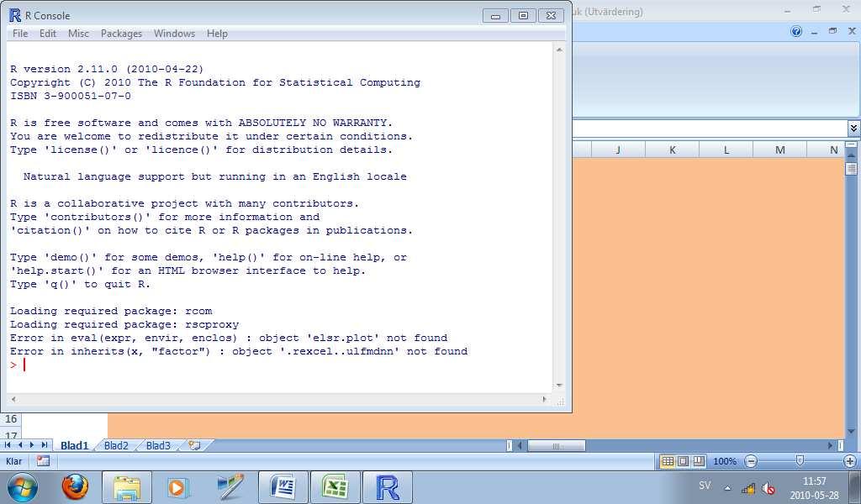Open the Packages menu in R Console
Screen dimensions: 861x504
[x=121, y=34]
